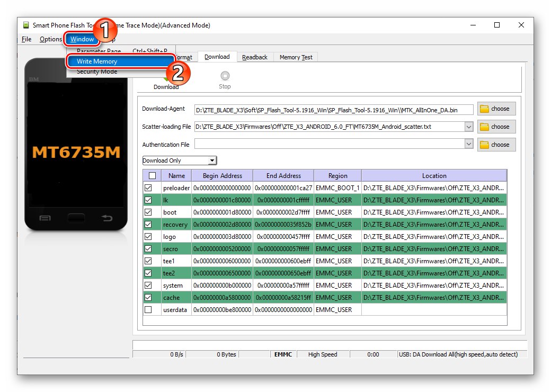Switch to the Memory Test tab

(x=296, y=57)
